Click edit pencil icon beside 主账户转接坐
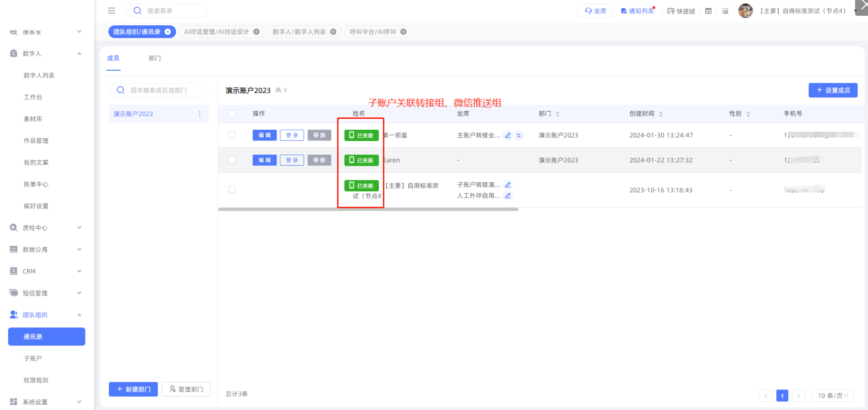Screen dimensions: 868x410 point(508,135)
